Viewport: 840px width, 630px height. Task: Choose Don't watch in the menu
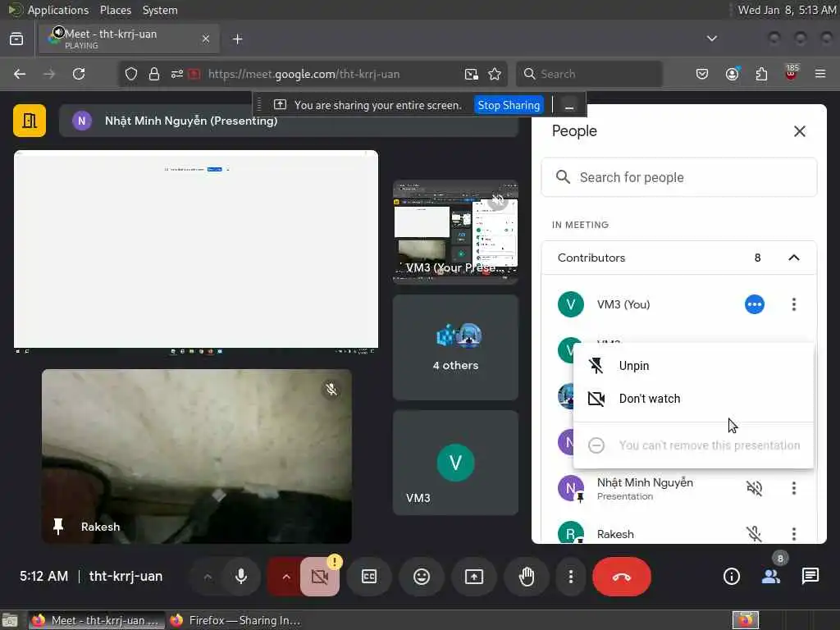693,399
